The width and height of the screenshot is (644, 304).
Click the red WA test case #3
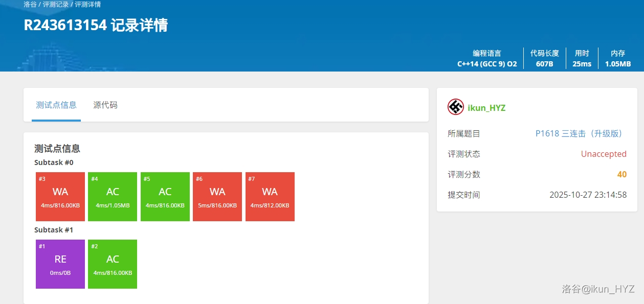(x=60, y=197)
